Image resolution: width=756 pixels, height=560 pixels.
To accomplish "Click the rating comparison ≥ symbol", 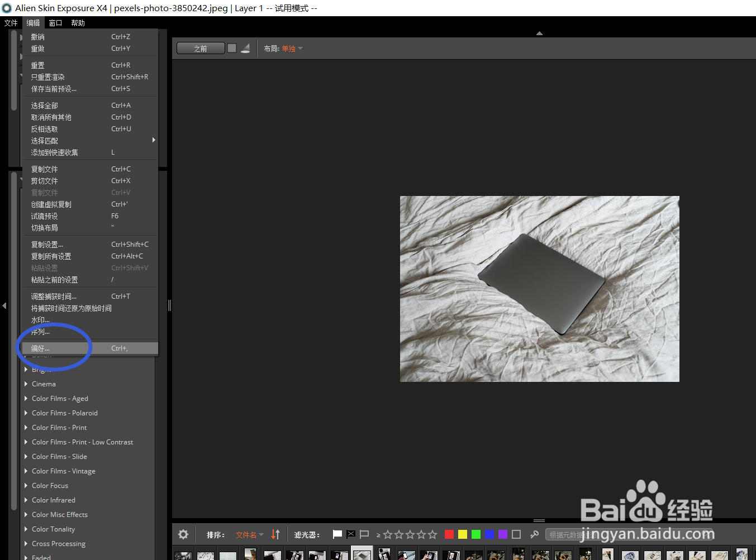I will pyautogui.click(x=378, y=535).
